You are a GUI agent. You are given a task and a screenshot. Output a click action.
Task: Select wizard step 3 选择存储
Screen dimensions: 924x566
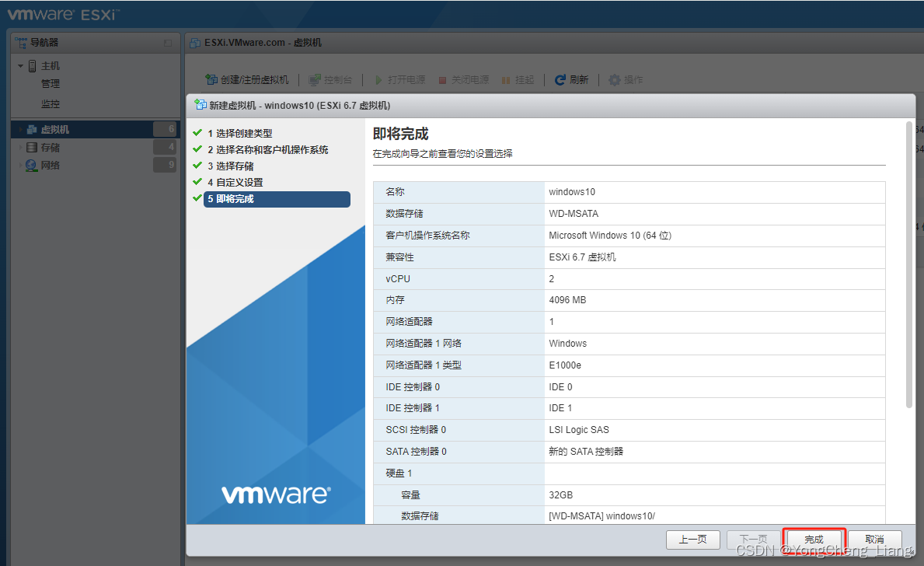click(x=230, y=166)
